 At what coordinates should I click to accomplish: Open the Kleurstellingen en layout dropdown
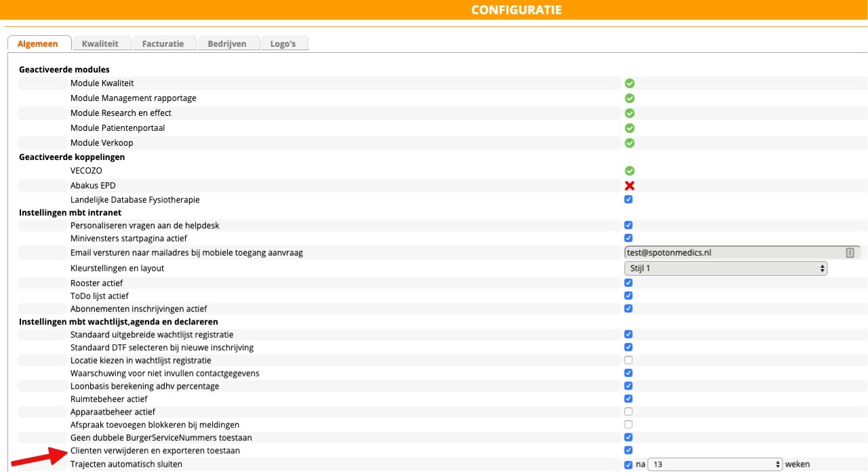[725, 269]
